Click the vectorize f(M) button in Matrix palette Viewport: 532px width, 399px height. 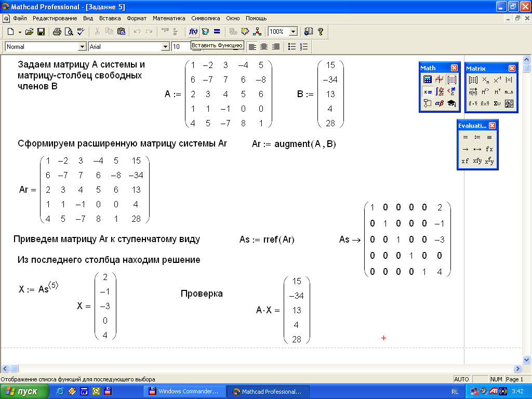[x=473, y=92]
